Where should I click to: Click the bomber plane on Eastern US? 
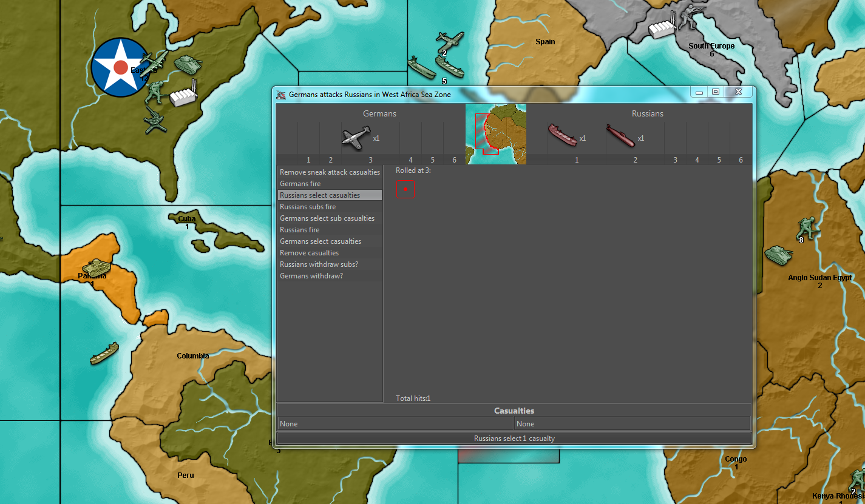coord(154,64)
